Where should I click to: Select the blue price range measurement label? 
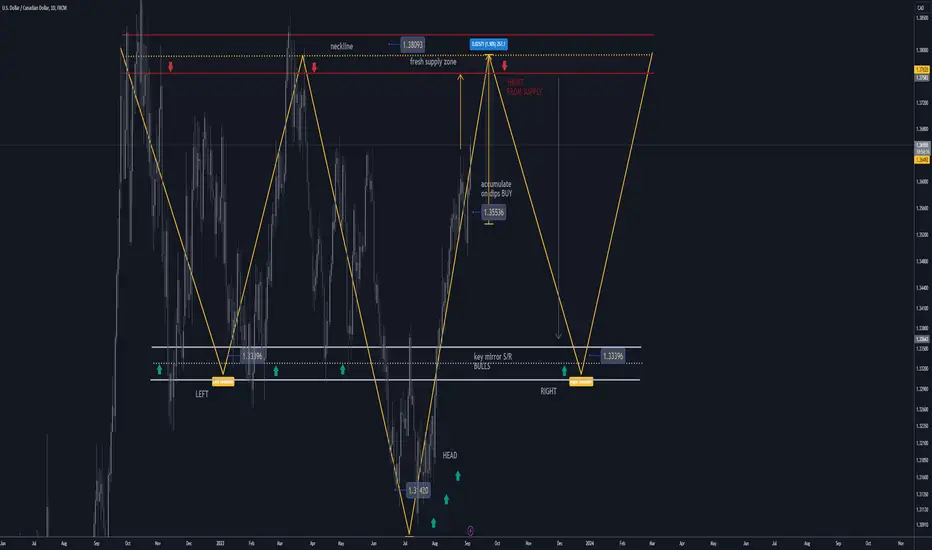[x=489, y=44]
